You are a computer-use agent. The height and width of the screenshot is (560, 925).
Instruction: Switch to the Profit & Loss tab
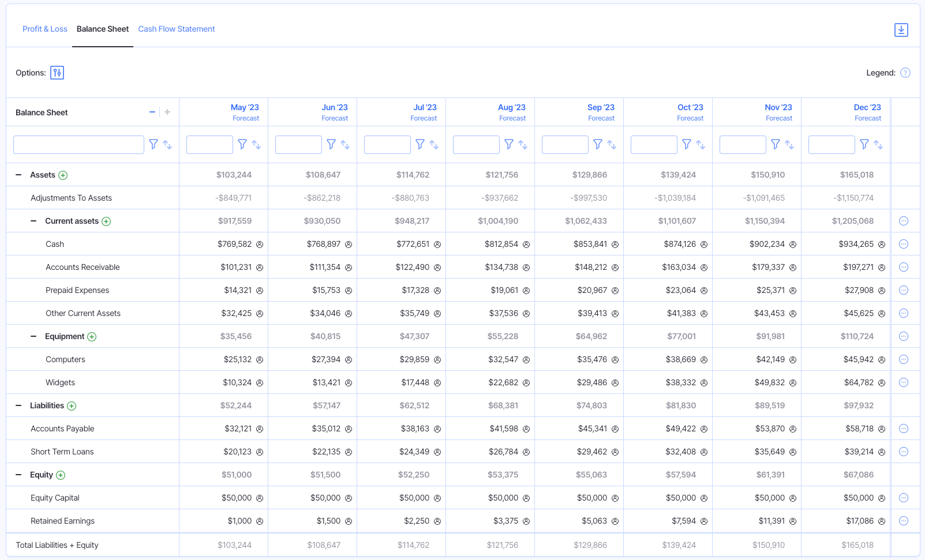pos(44,29)
